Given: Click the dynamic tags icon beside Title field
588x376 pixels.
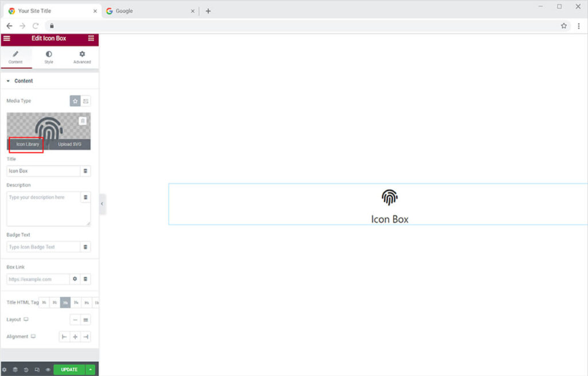Looking at the screenshot, I should pyautogui.click(x=86, y=171).
